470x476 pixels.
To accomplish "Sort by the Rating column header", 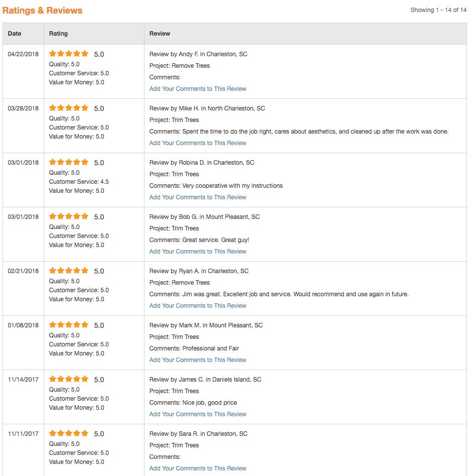I will coord(58,34).
